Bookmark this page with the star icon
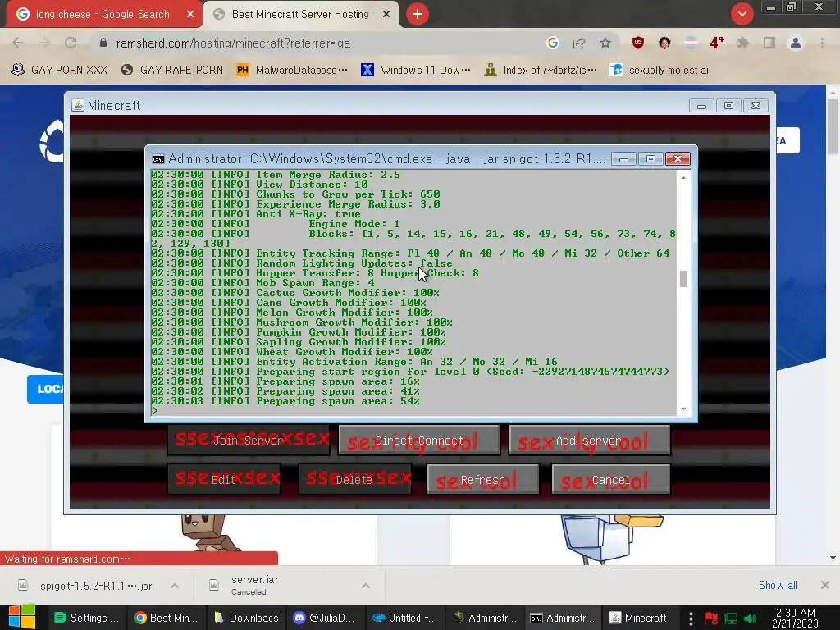 coord(605,43)
